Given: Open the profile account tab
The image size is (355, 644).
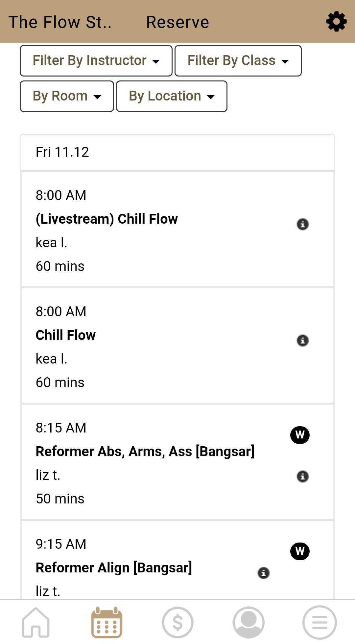Looking at the screenshot, I should [248, 622].
